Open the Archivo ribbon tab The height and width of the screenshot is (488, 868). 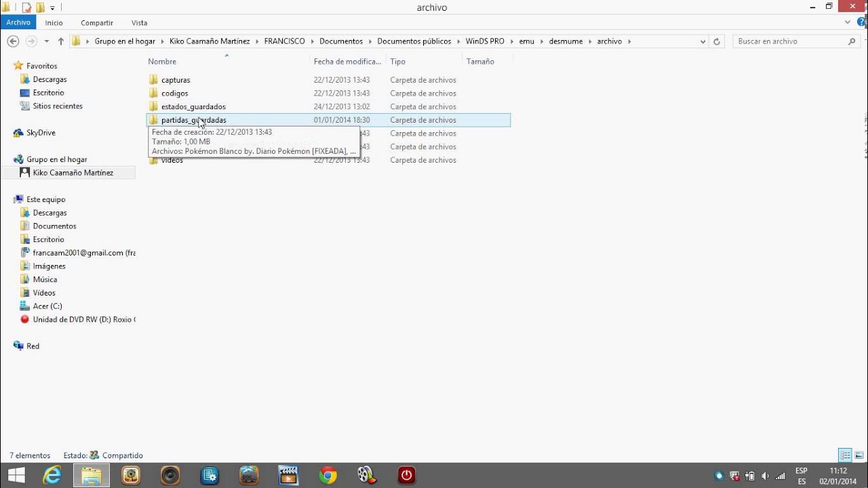tap(18, 22)
